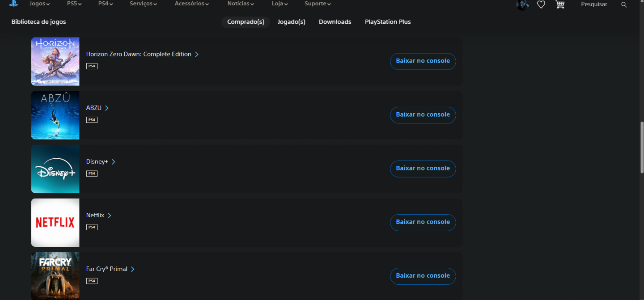Click the chevron next to Far Cry Primal
This screenshot has width=644, height=300.
[133, 269]
